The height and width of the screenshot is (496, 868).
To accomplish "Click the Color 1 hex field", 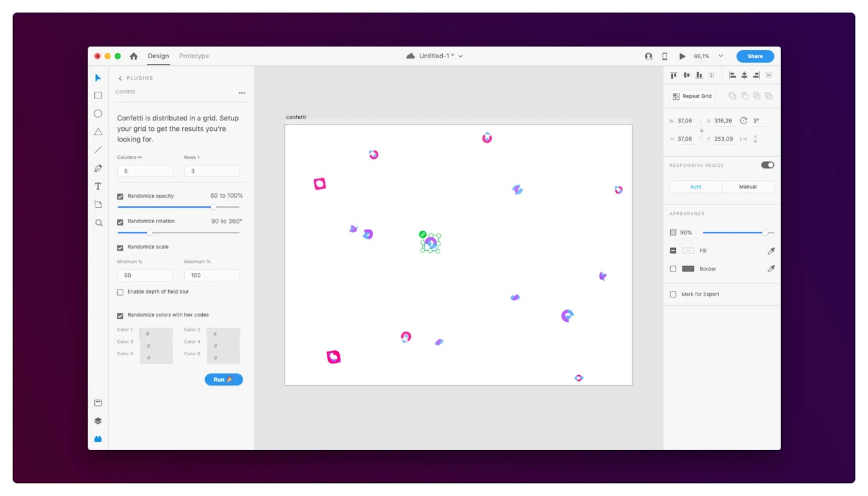I will point(156,334).
